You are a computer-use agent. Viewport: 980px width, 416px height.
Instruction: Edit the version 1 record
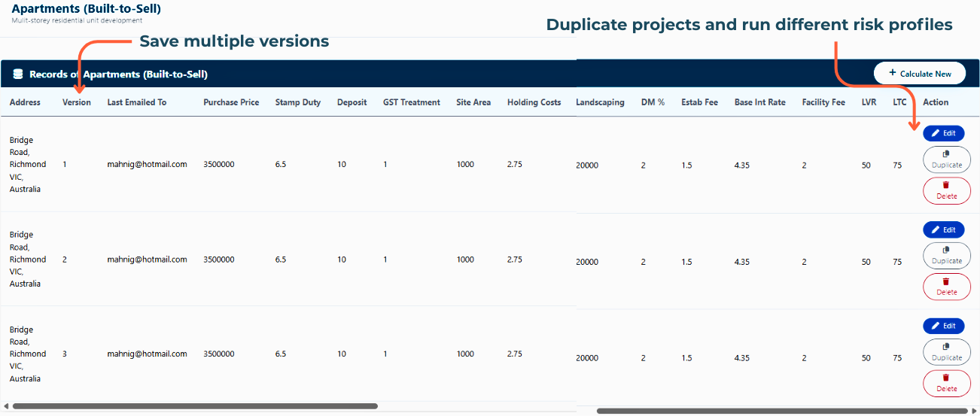click(943, 133)
